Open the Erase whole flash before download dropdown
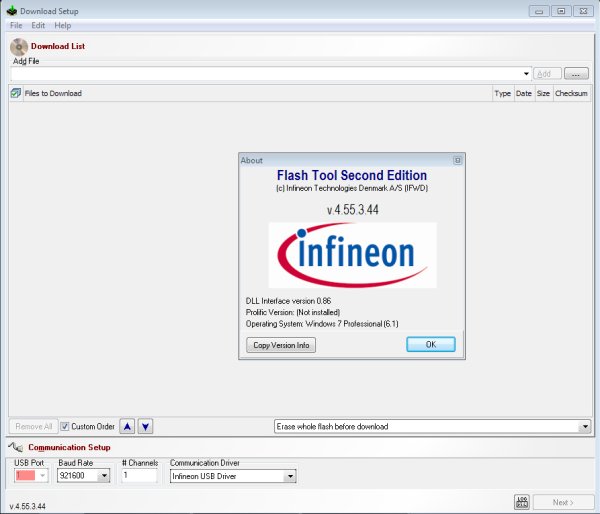This screenshot has width=600, height=514. (x=585, y=426)
